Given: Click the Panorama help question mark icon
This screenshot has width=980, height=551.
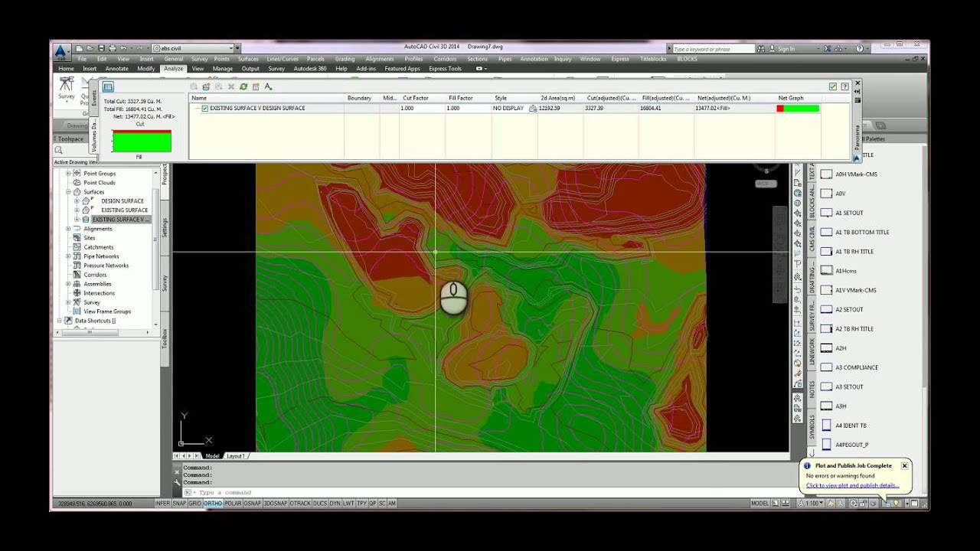Looking at the screenshot, I should point(844,86).
